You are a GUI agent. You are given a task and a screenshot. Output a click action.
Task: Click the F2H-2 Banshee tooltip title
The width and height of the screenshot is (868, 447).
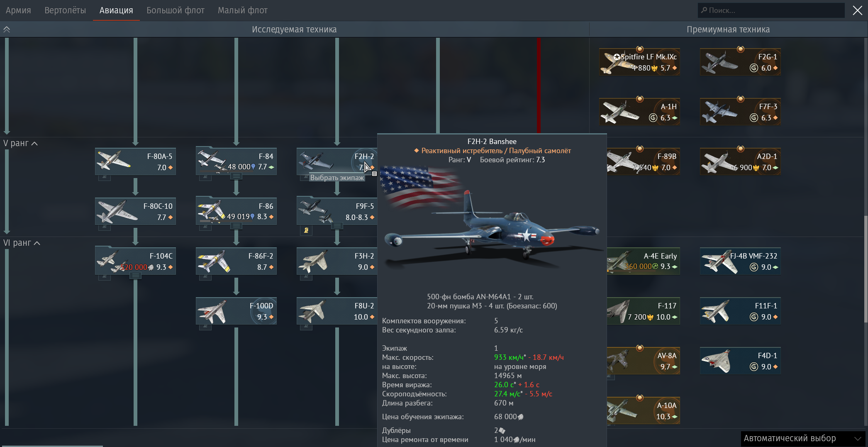[492, 142]
